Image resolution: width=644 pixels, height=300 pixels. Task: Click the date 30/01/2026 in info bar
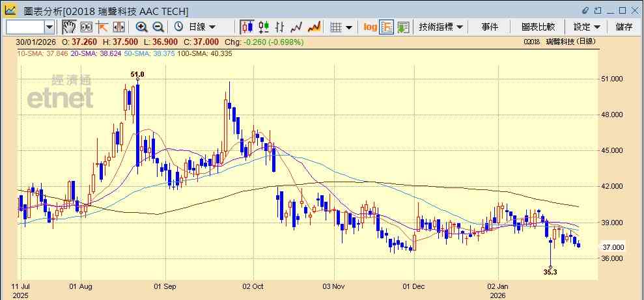36,42
